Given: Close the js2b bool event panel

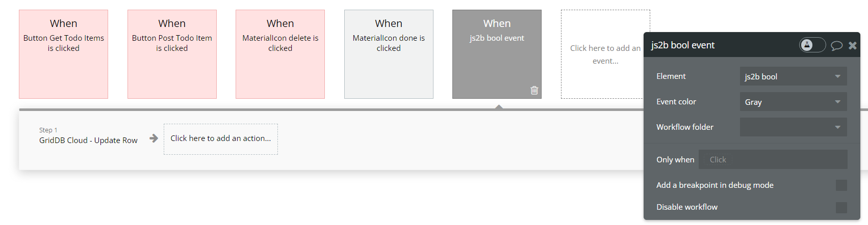Looking at the screenshot, I should (852, 45).
